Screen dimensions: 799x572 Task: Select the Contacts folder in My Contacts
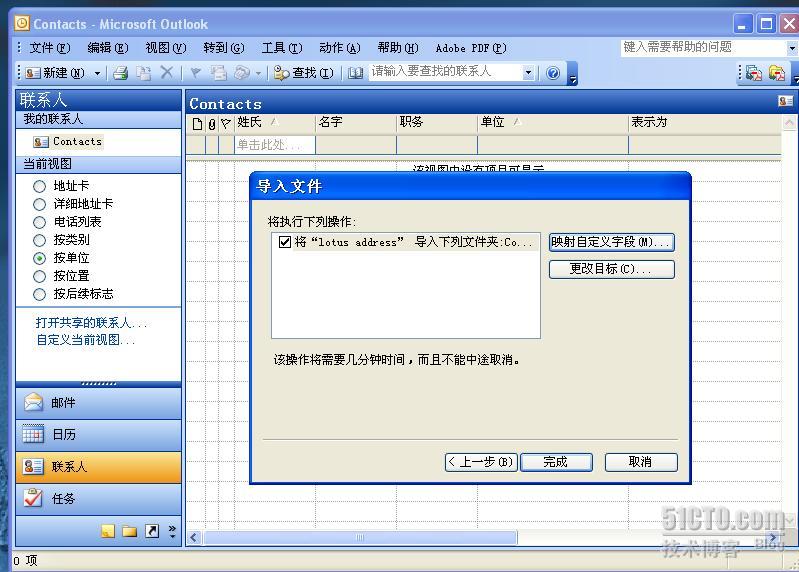(68, 142)
